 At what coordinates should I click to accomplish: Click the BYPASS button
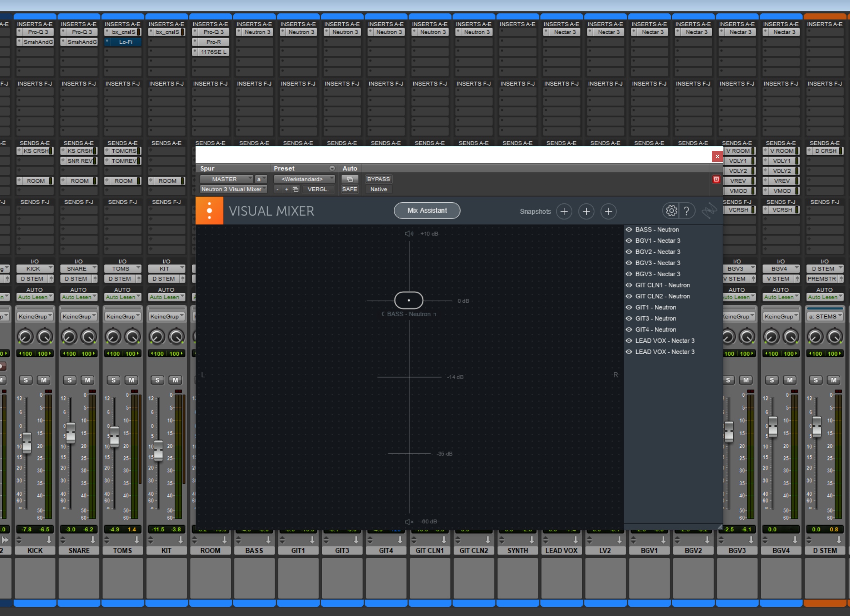(378, 179)
